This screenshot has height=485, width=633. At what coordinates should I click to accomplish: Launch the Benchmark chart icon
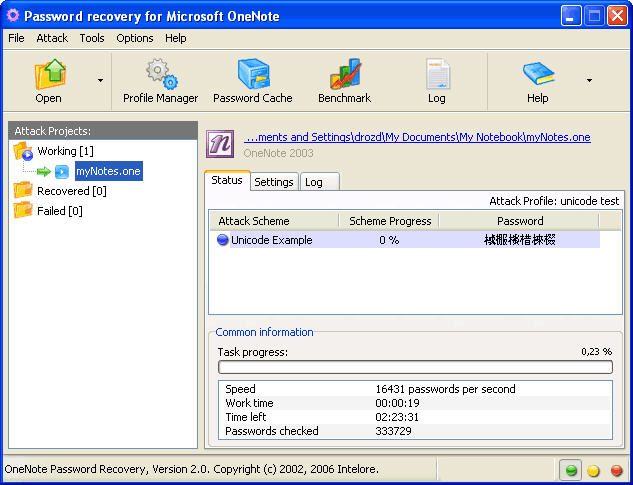coord(345,74)
